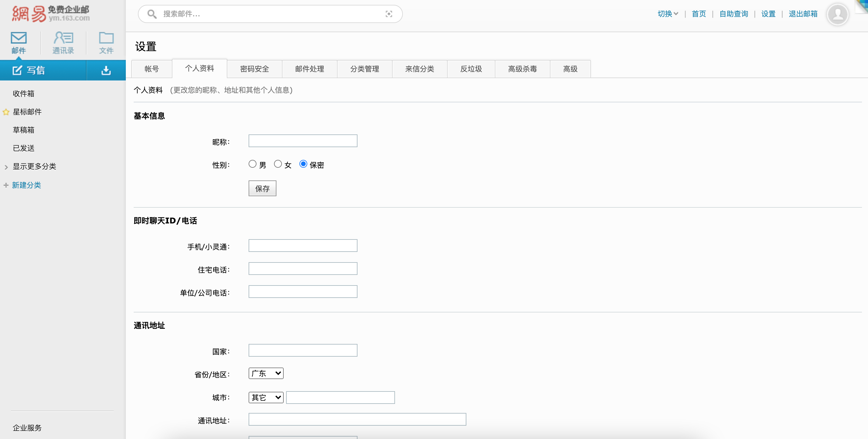Switch to the 个人资料 tab
868x439 pixels.
[200, 68]
